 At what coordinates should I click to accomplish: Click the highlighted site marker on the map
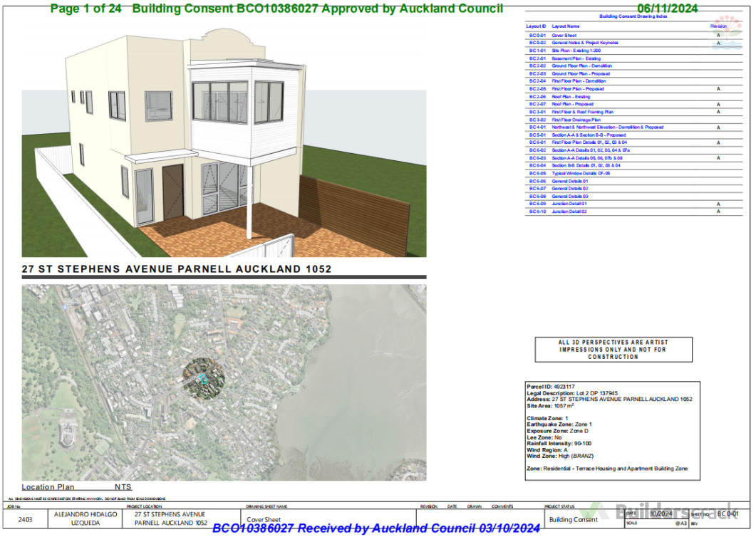[204, 377]
